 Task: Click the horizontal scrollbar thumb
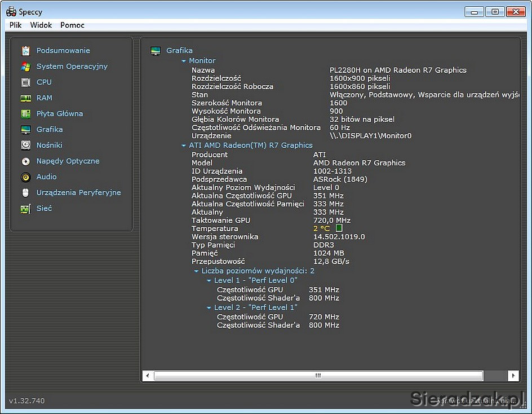[318, 376]
